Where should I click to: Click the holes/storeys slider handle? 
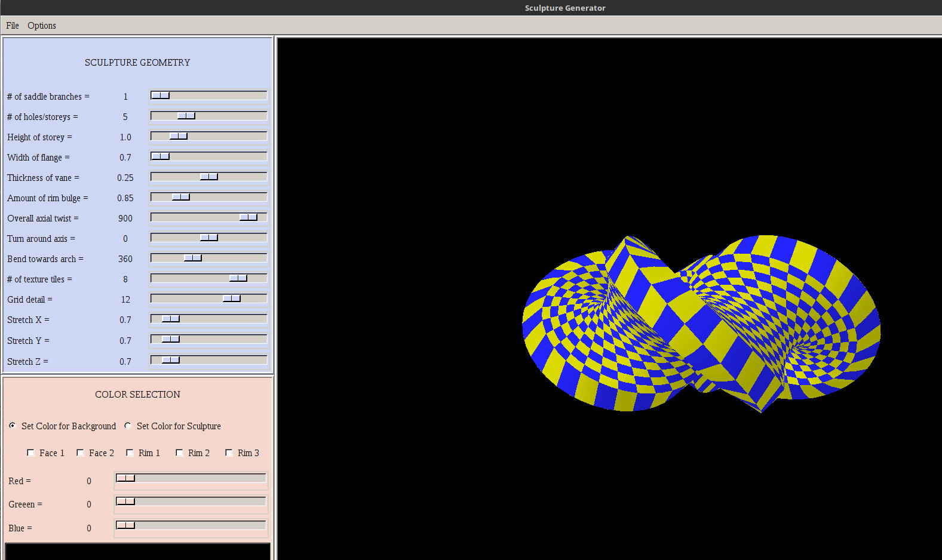[x=186, y=116]
